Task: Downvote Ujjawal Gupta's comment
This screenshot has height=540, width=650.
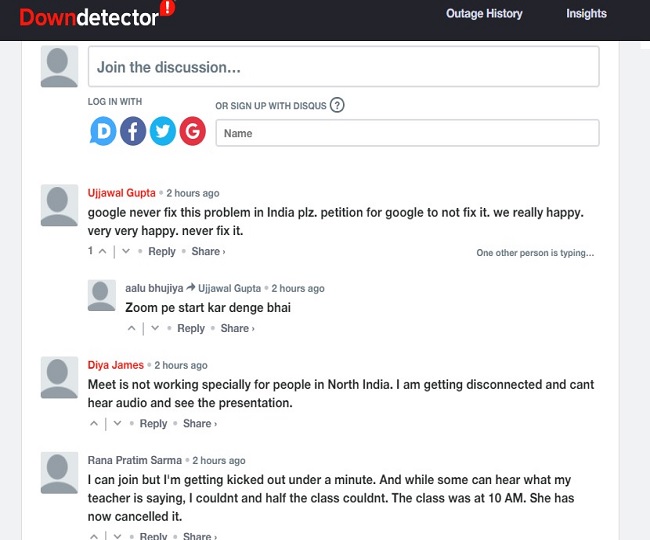Action: pyautogui.click(x=126, y=252)
